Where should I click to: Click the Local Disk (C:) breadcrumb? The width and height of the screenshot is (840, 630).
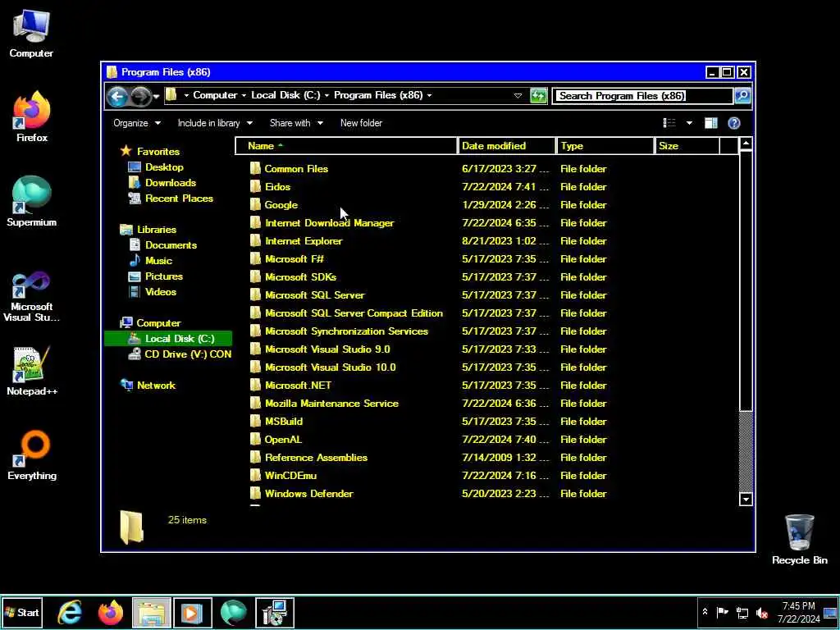[x=285, y=95]
